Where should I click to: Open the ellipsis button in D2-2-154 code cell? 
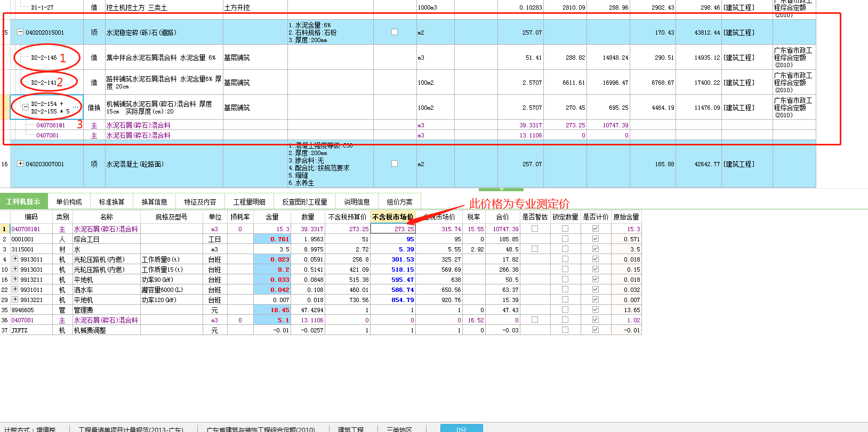76,107
